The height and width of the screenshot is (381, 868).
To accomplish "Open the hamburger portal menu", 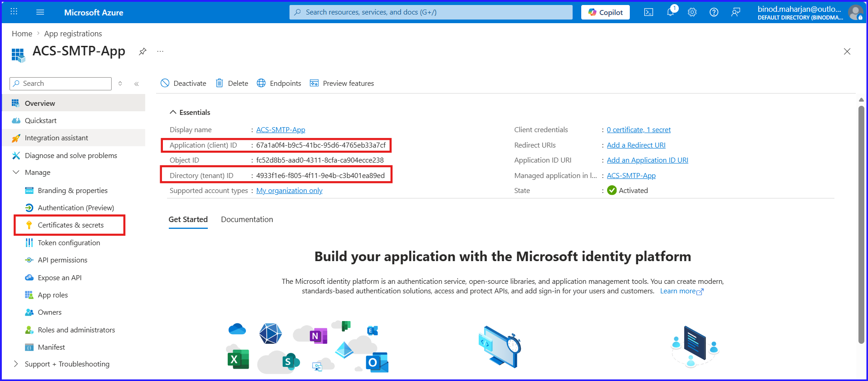I will tap(40, 12).
